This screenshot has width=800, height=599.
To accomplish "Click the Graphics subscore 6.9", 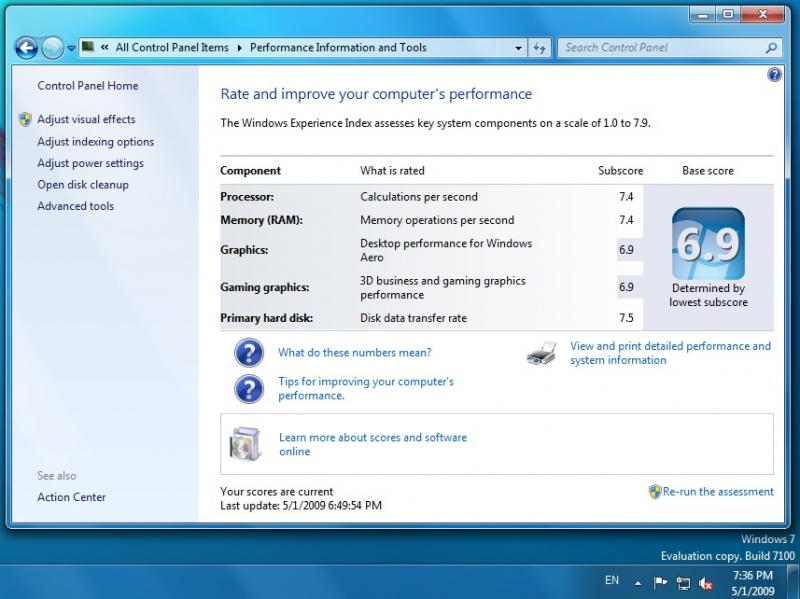I will pyautogui.click(x=626, y=250).
